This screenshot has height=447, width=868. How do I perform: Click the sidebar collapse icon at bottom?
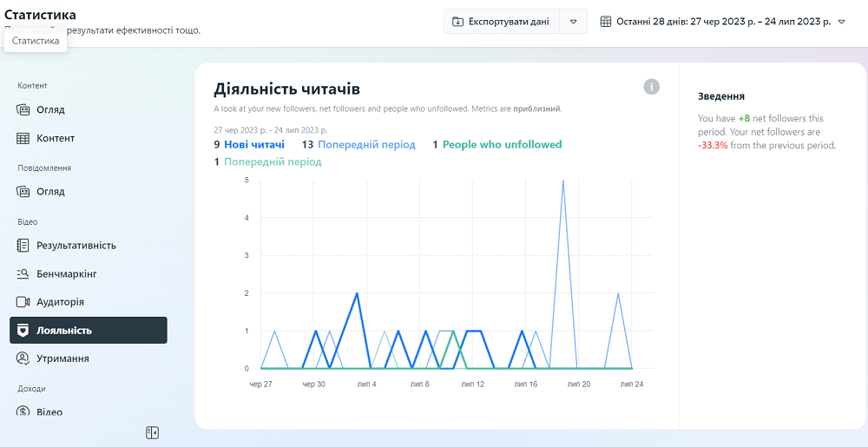[x=152, y=432]
